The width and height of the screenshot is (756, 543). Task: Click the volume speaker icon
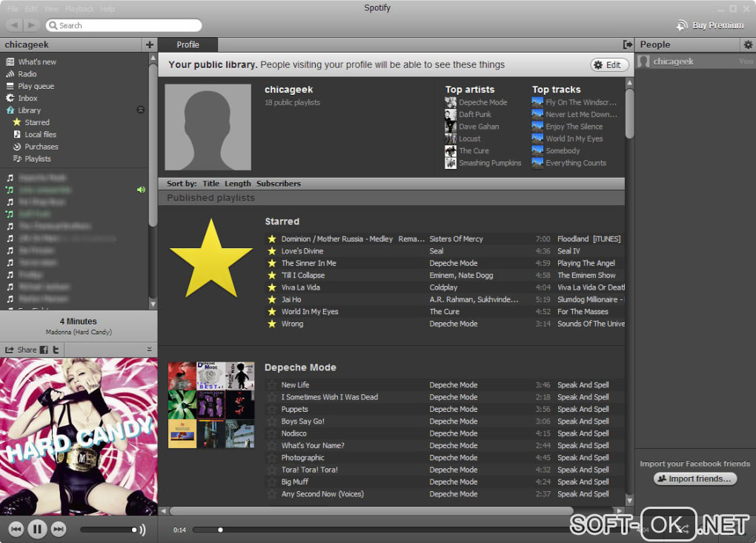tap(142, 530)
